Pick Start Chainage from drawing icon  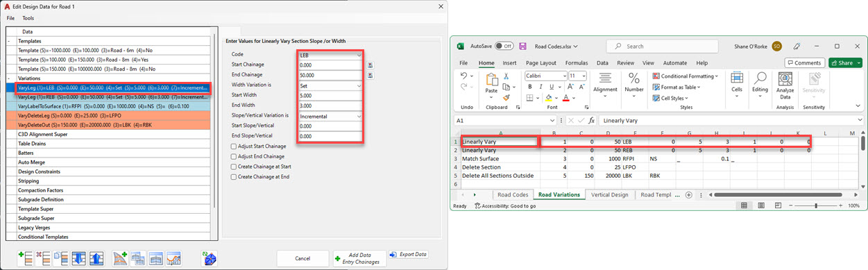(371, 65)
